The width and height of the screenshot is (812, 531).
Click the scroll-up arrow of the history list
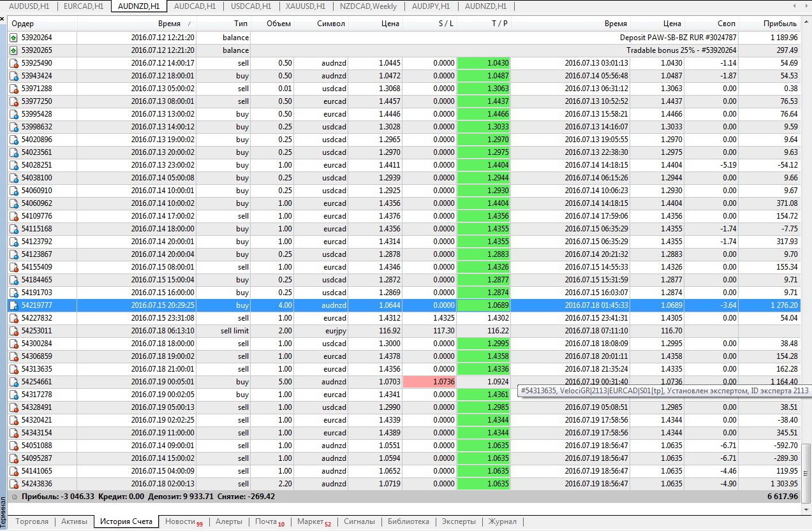pos(806,23)
